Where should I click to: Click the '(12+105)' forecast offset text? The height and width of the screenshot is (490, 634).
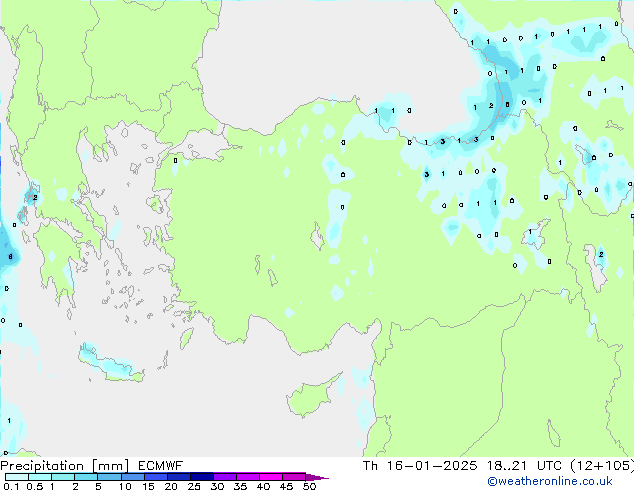point(602,466)
